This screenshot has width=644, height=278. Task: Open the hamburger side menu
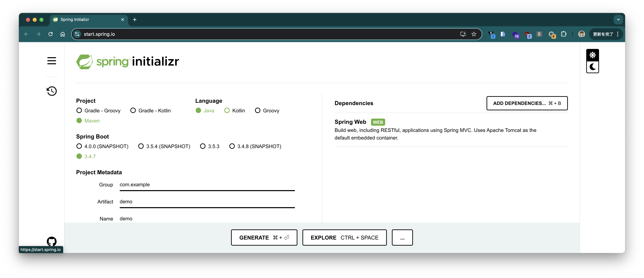(x=52, y=61)
